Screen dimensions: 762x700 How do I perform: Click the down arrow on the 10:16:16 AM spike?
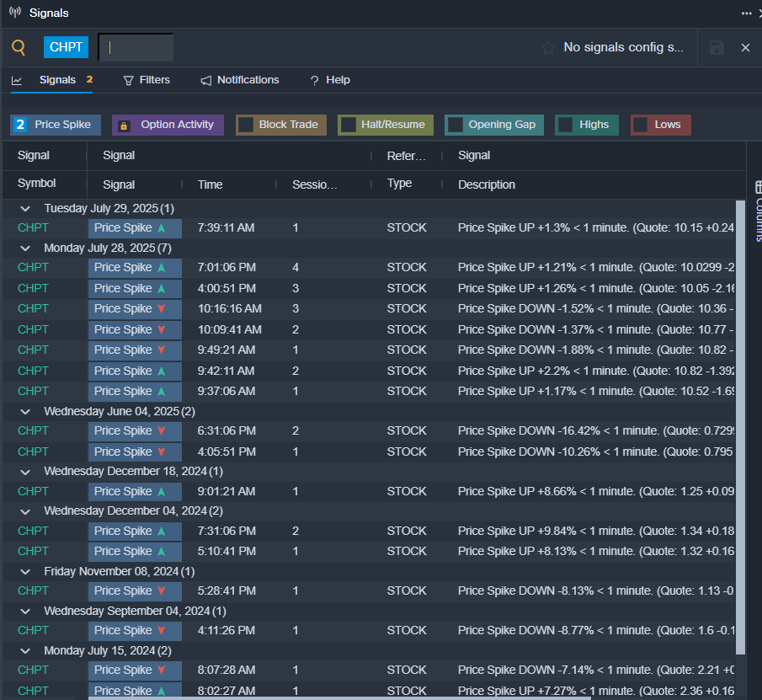pyautogui.click(x=162, y=308)
